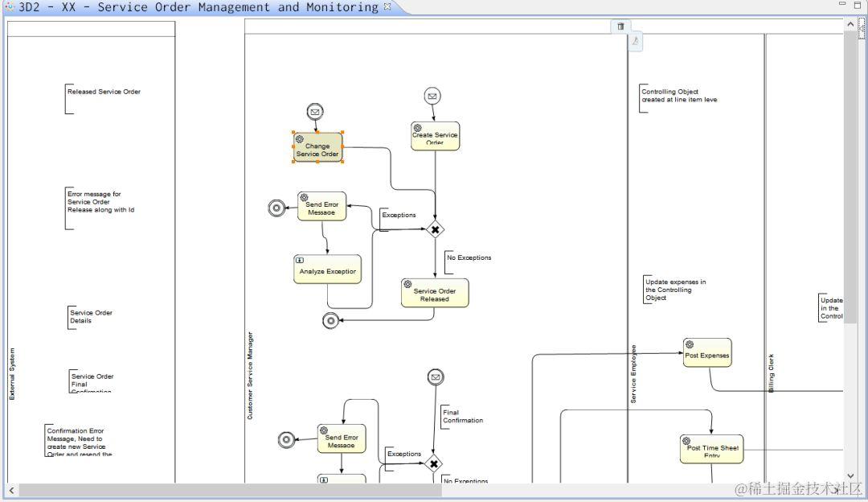868x502 pixels.
Task: Click horizontal scrollbar left arrow
Action: pyautogui.click(x=11, y=491)
